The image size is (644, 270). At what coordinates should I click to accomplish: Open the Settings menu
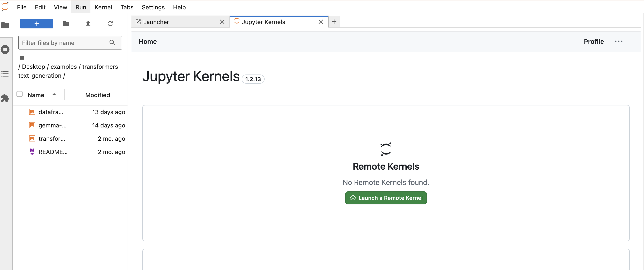click(x=153, y=7)
